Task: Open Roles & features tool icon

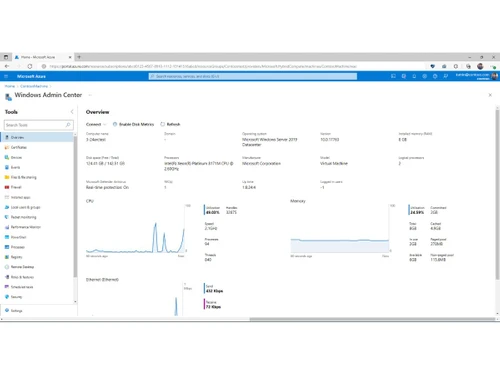Action: click(x=7, y=277)
